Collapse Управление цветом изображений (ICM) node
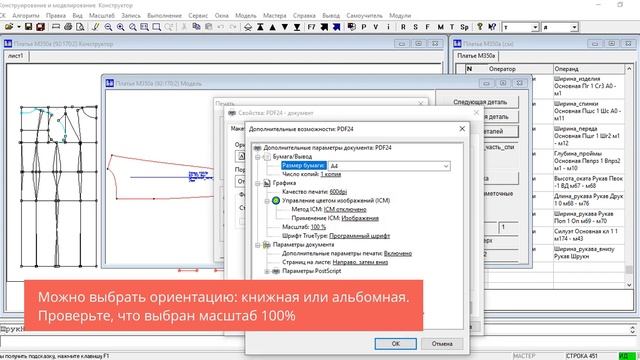The height and width of the screenshot is (360, 640). (267, 201)
